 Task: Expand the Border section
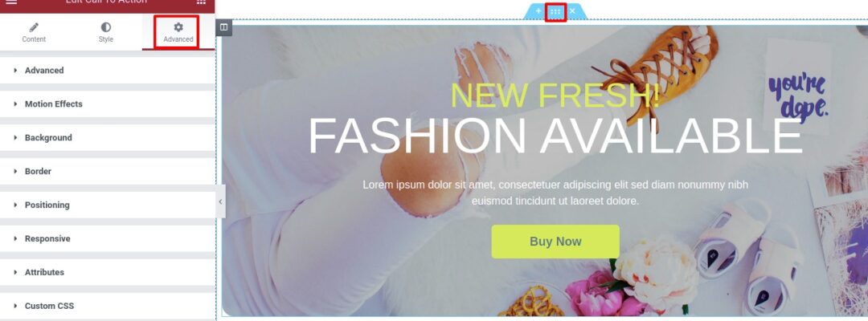pyautogui.click(x=108, y=171)
